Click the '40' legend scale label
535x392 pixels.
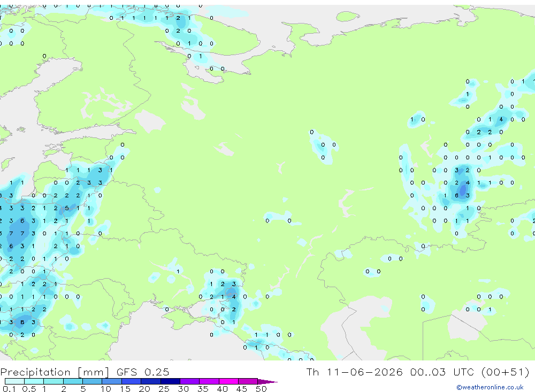(222, 389)
